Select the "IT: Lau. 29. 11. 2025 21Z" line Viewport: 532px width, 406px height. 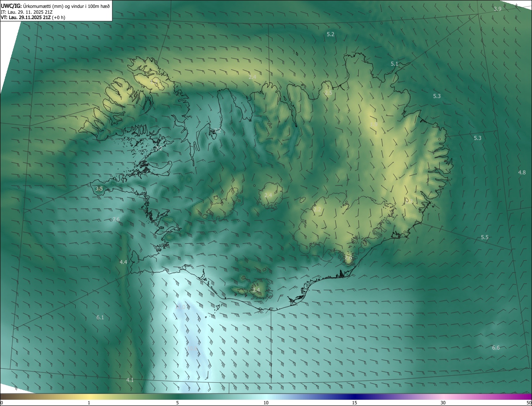27,12
